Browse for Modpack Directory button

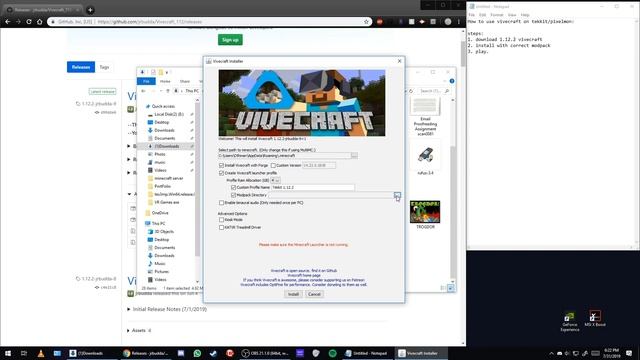397,195
